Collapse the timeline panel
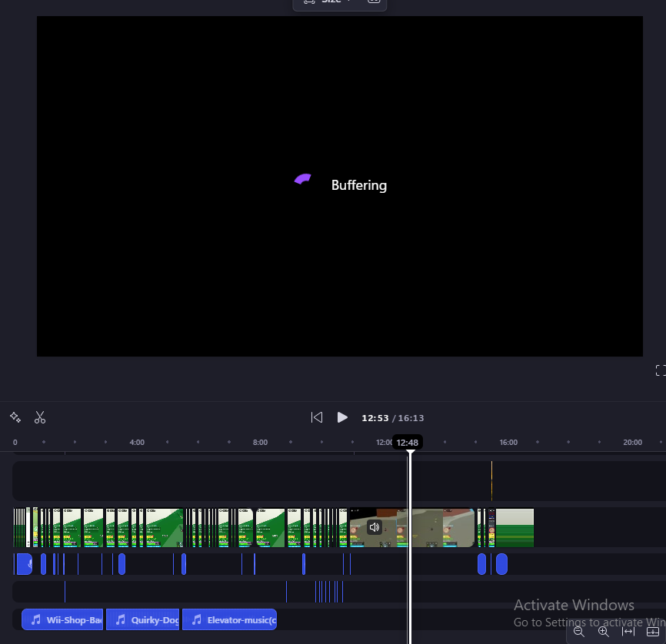This screenshot has width=666, height=644. point(653,632)
